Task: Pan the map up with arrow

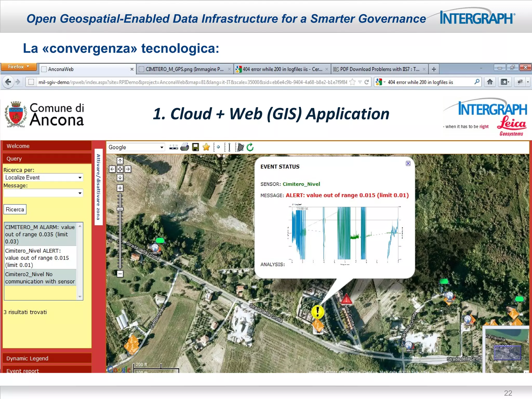Action: 120,161
